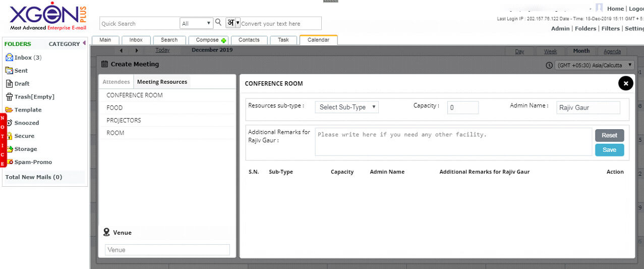Click the Inbox envelope icon

(x=9, y=58)
